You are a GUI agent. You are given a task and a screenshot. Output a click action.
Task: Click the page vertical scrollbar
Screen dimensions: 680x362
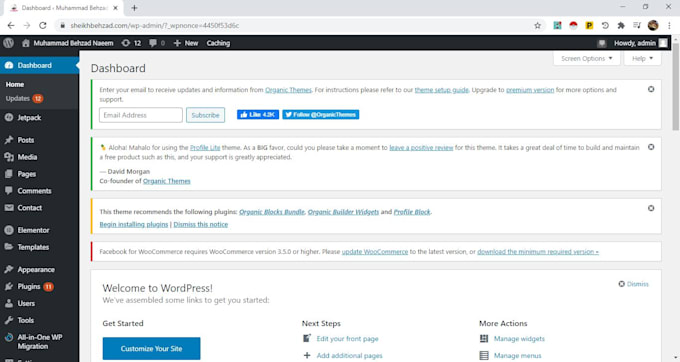675,87
